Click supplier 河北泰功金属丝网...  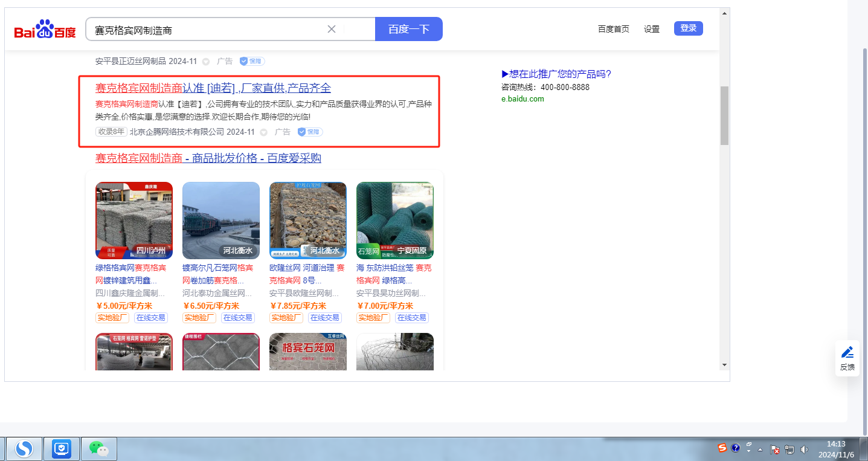coord(217,293)
